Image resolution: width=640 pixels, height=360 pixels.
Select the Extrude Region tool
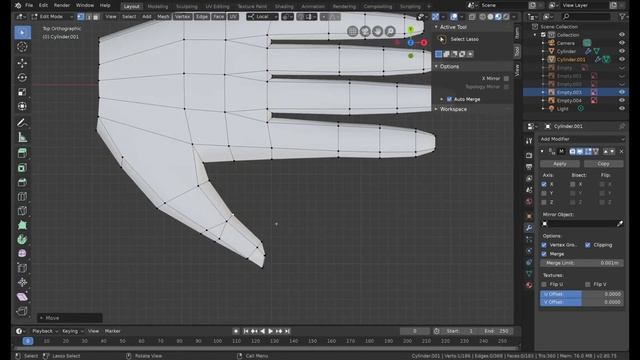[22, 153]
